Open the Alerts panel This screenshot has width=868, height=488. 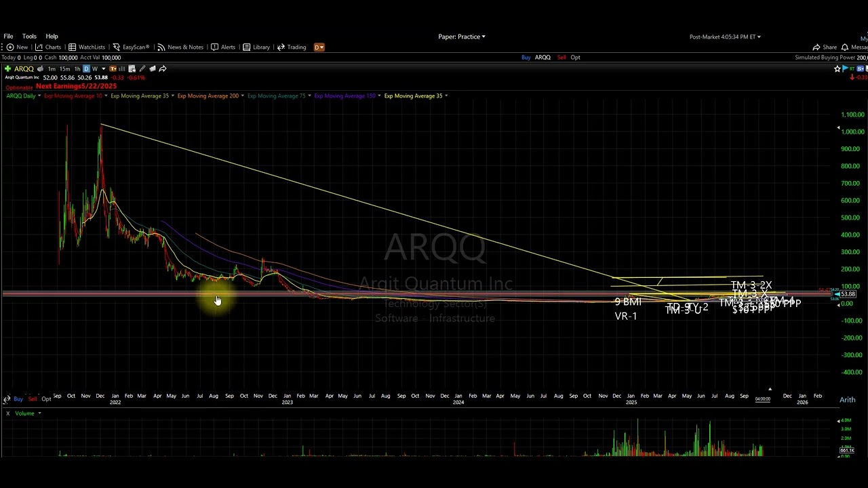[x=223, y=47]
